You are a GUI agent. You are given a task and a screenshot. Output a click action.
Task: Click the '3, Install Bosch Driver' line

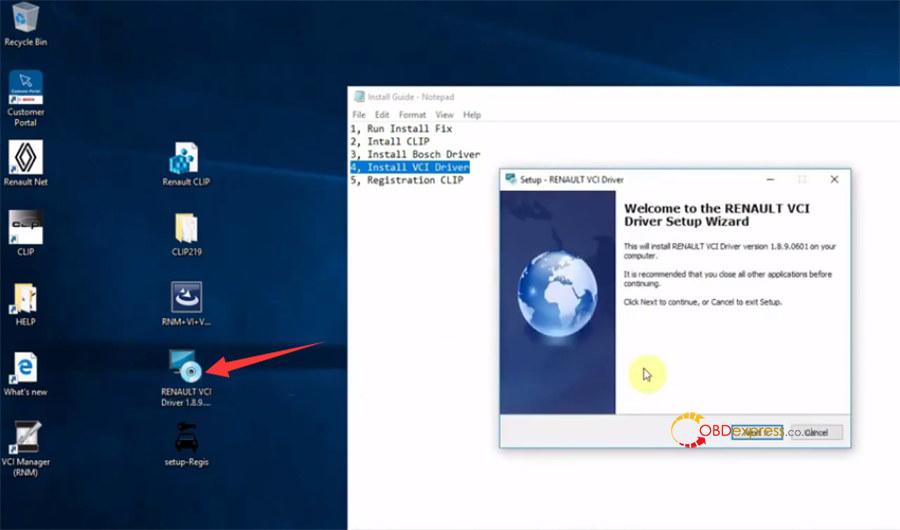(x=416, y=154)
